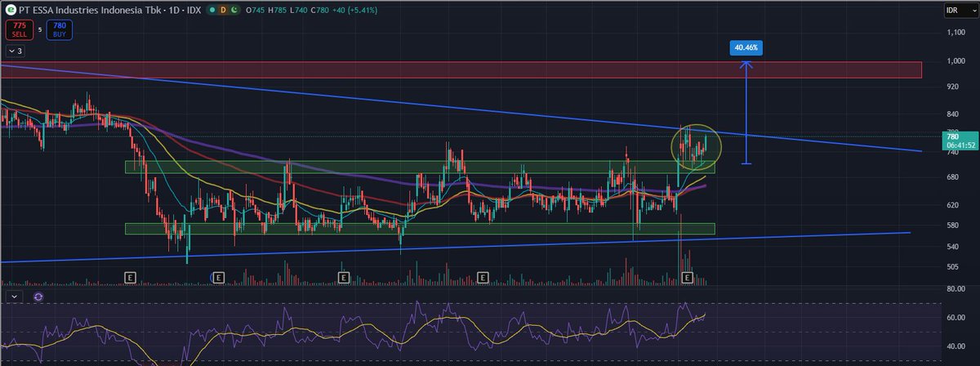Select the 40.46% price range label
Screen dimensions: 980x366
click(746, 47)
